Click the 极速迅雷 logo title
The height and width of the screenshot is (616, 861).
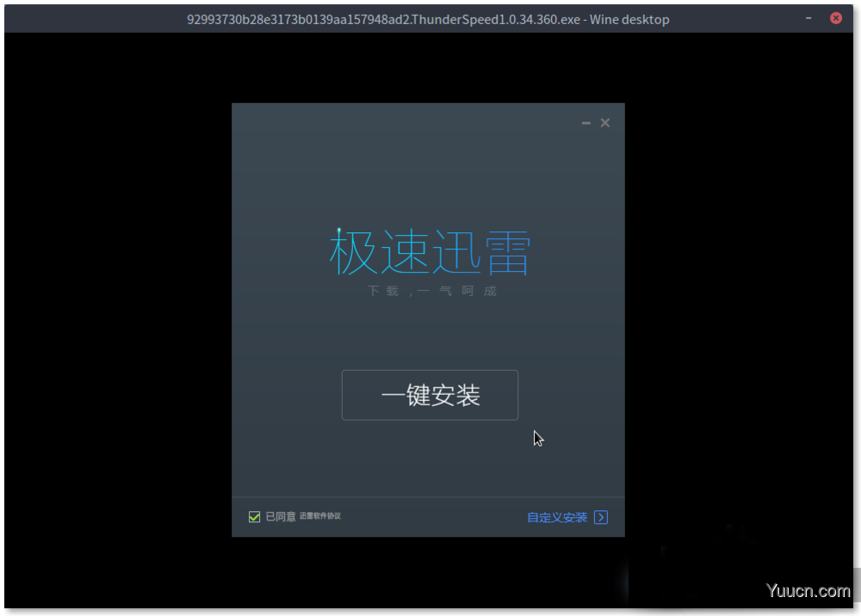click(430, 252)
